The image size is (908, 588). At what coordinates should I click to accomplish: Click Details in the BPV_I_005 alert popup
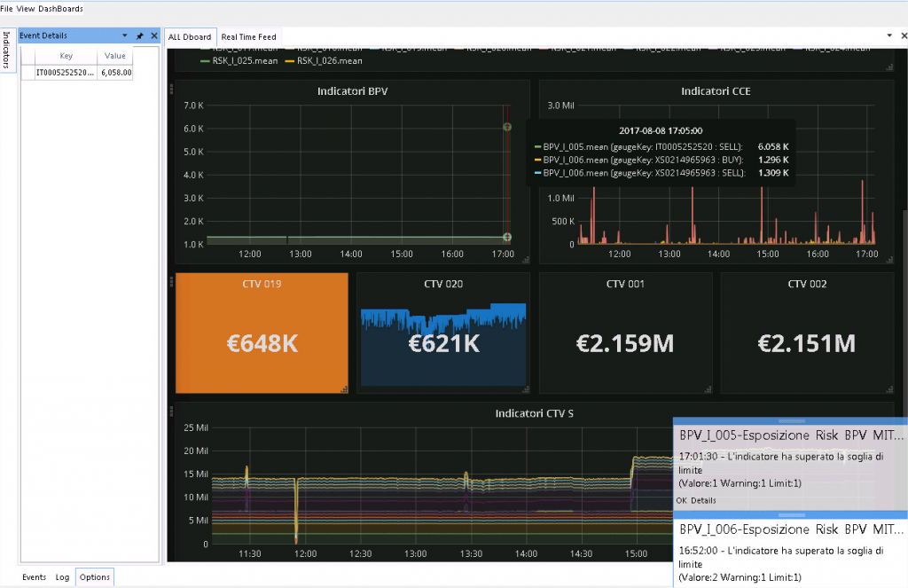[x=706, y=500]
